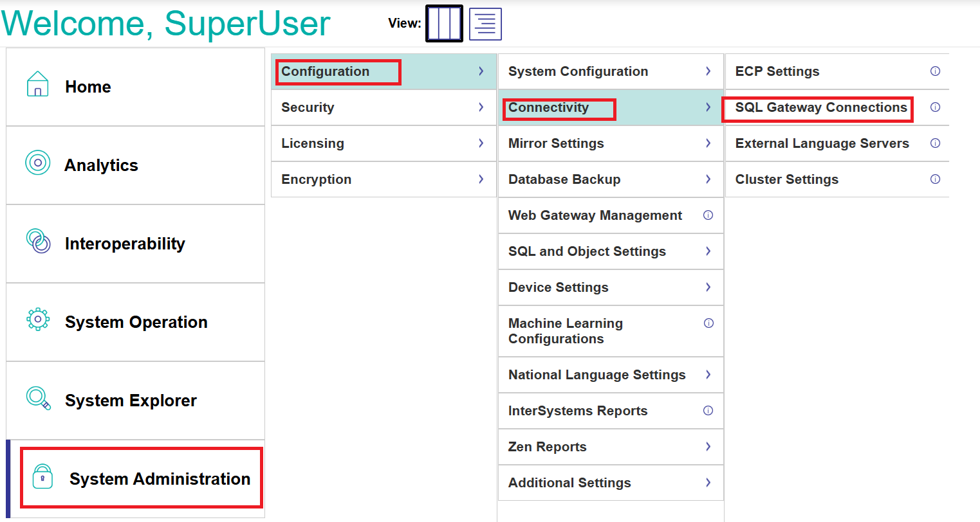Click info icon beside InterSystems Reports
The width and height of the screenshot is (980, 522).
tap(708, 411)
